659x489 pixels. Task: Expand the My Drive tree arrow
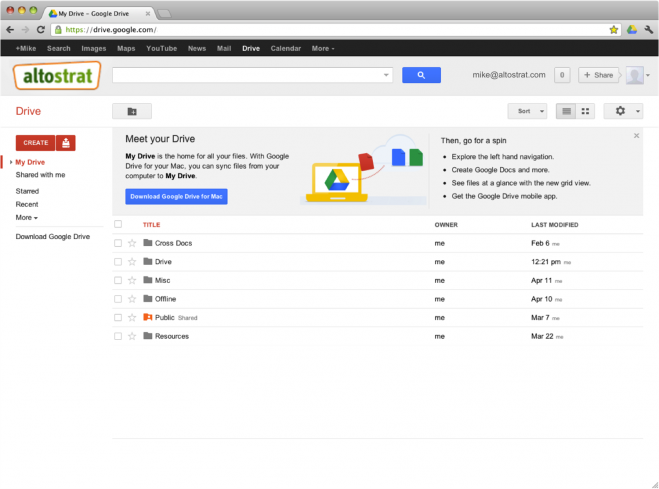coord(11,162)
